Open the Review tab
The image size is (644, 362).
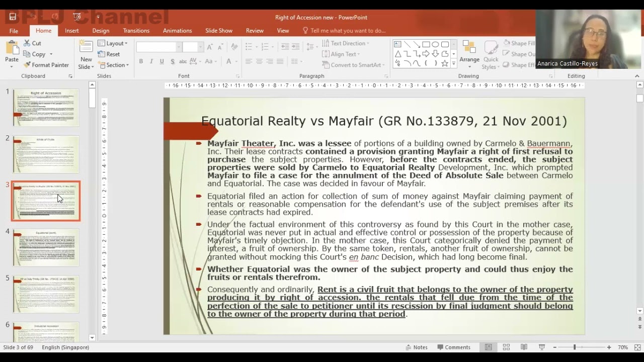[255, 31]
